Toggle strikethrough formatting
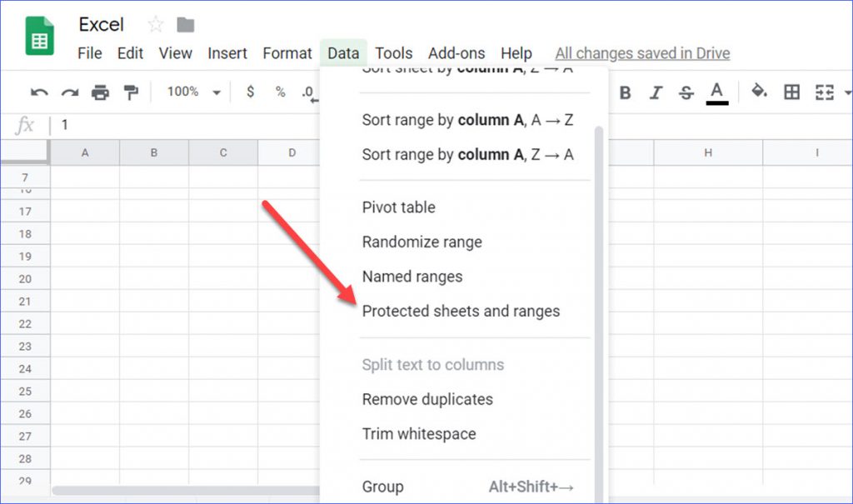Image resolution: width=853 pixels, height=504 pixels. (686, 92)
